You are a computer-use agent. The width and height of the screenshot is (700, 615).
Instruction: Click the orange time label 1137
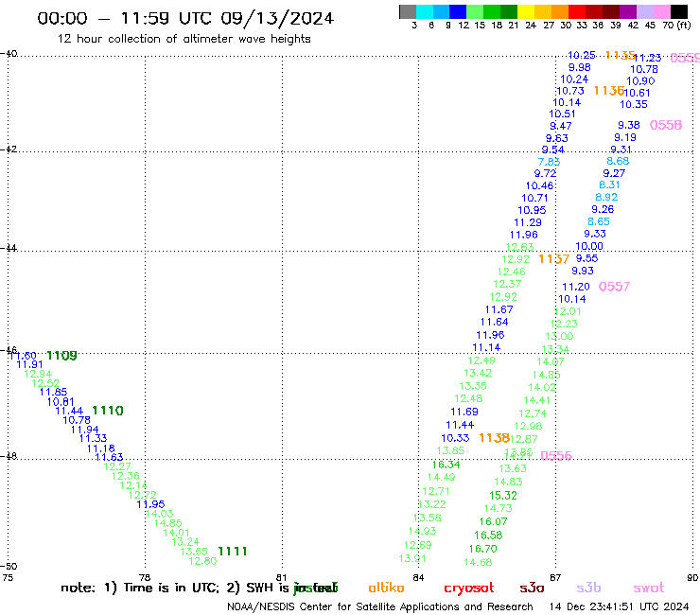(x=553, y=259)
